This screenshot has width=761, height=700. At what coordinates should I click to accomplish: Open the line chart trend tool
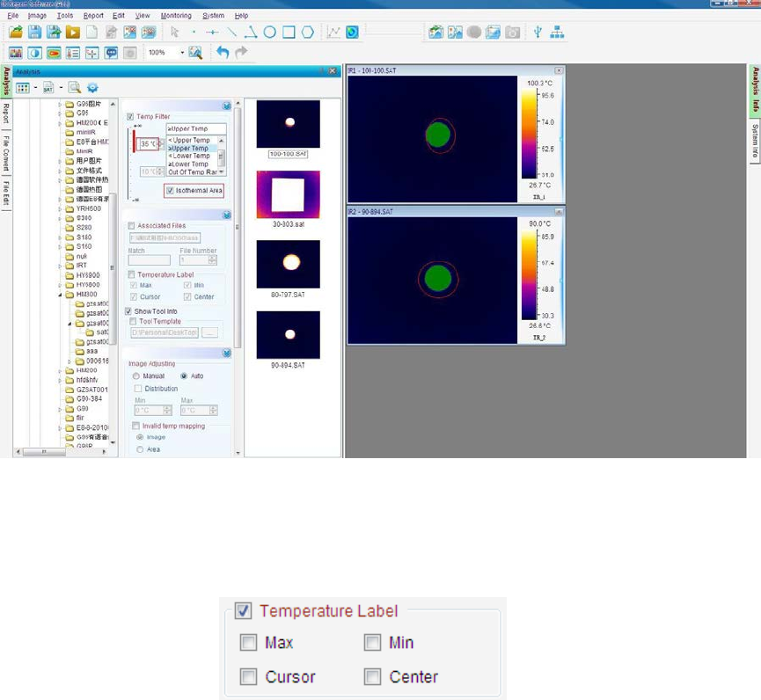click(333, 33)
